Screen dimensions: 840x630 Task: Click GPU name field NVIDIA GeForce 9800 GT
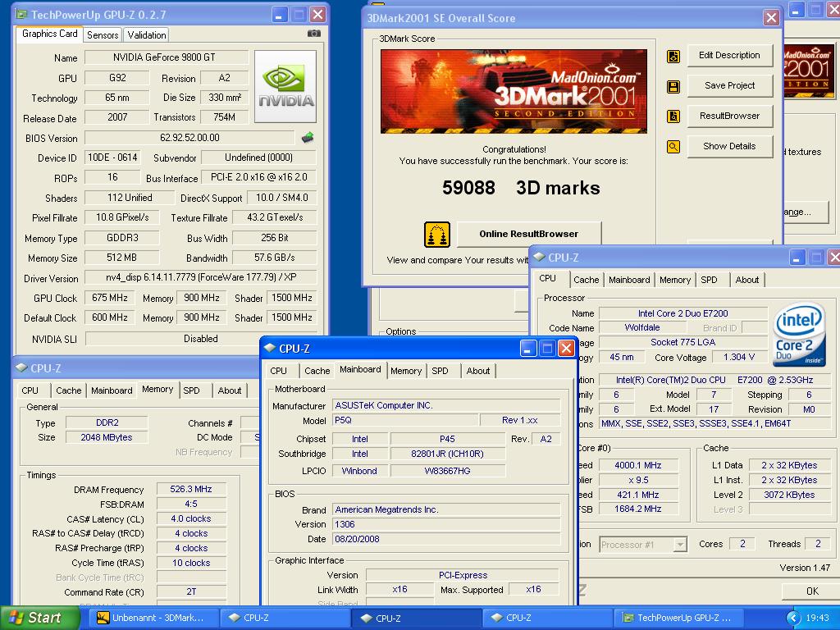click(166, 57)
